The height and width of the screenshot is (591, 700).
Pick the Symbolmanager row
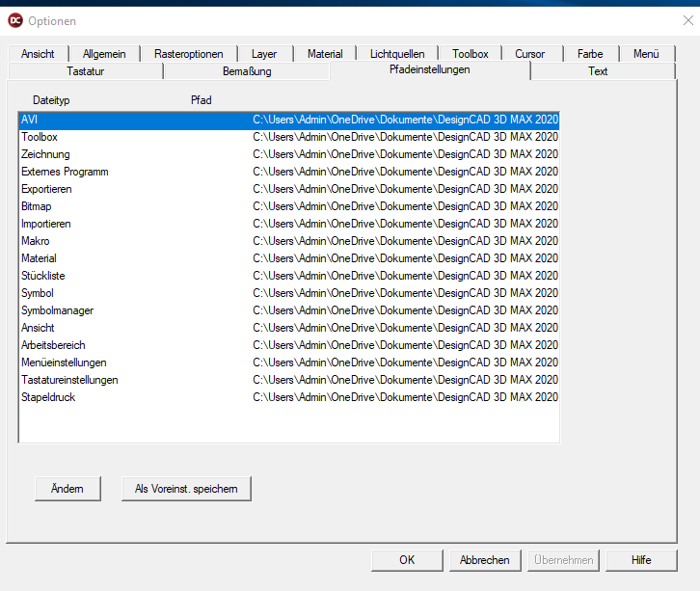pyautogui.click(x=57, y=310)
